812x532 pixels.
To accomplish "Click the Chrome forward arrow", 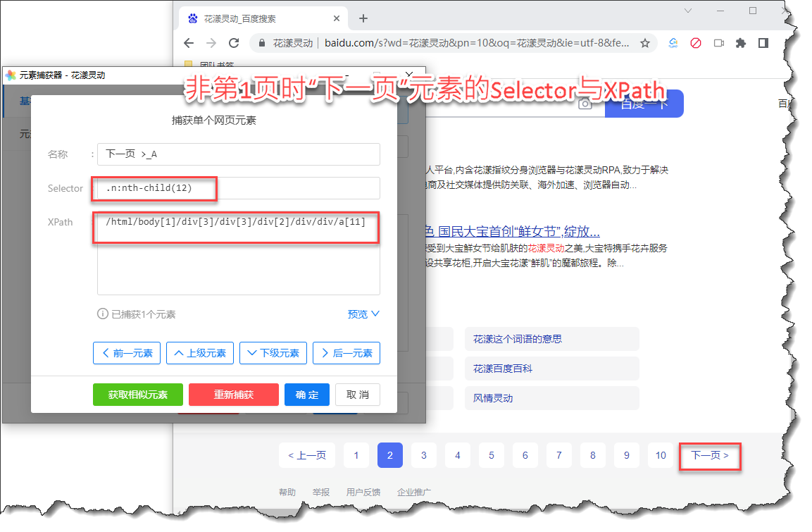I will (211, 43).
